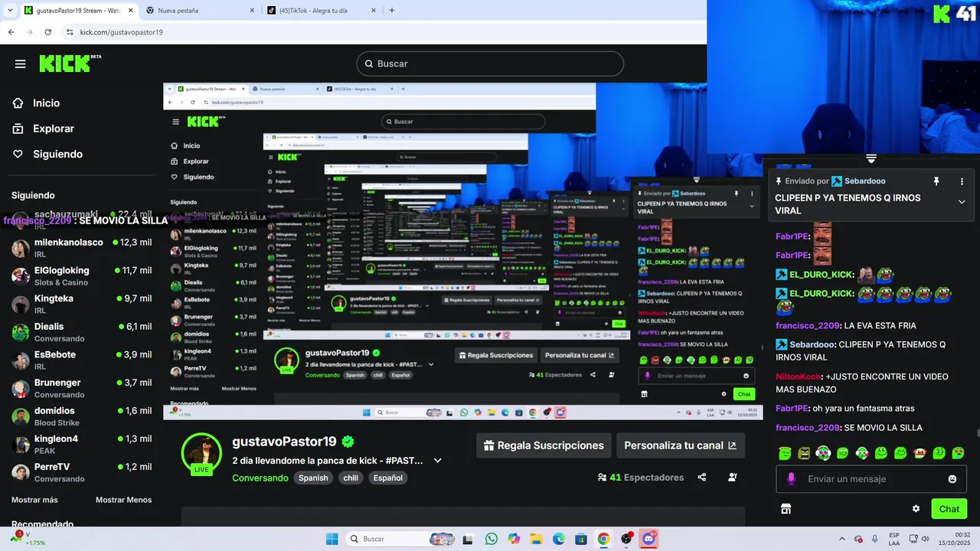980x551 pixels.
Task: Close the TikTok tab
Action: 374,11
